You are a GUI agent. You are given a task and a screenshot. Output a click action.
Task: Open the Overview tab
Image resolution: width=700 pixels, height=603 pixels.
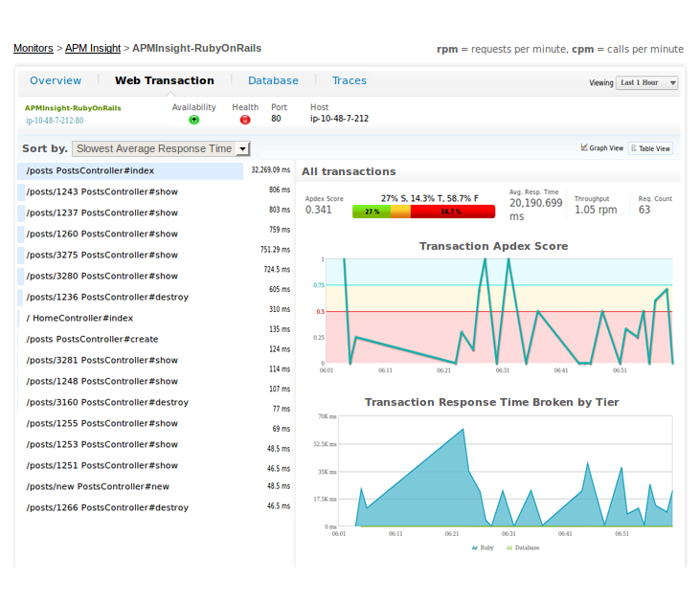pos(56,80)
